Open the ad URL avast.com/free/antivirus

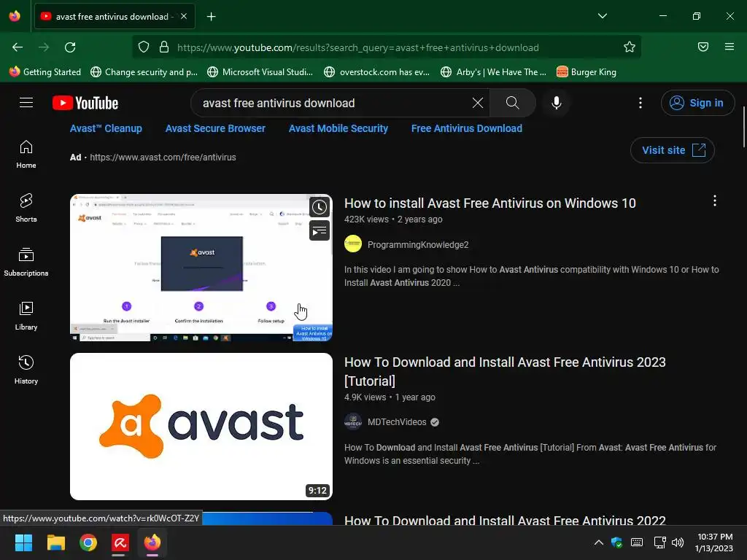click(163, 157)
